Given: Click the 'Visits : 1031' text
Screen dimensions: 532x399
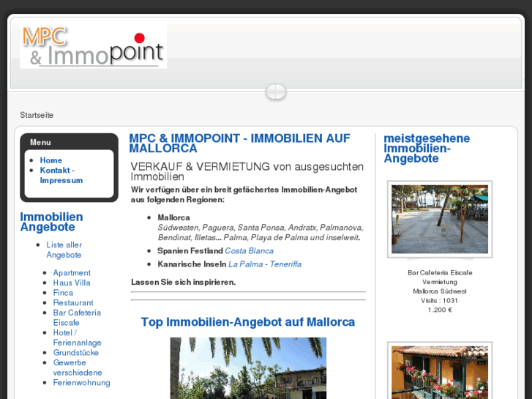Looking at the screenshot, I should [x=440, y=300].
